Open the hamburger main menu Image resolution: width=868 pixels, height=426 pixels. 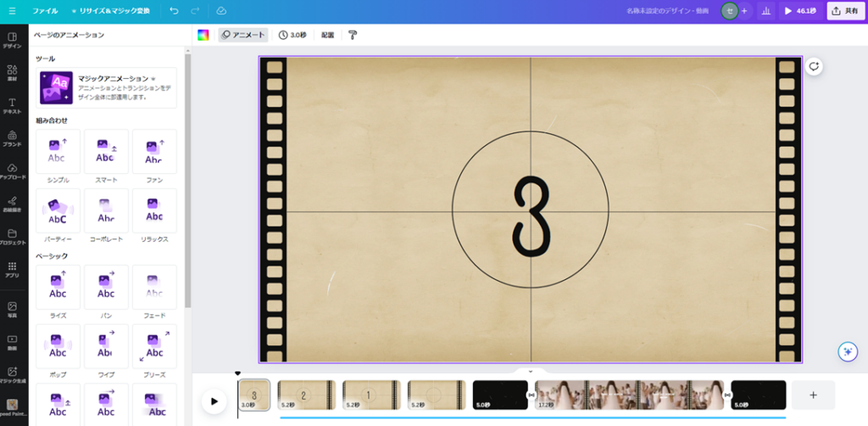12,11
